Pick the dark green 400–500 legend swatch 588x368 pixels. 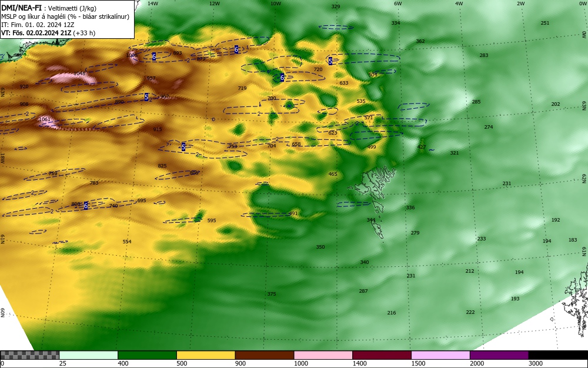click(x=147, y=355)
